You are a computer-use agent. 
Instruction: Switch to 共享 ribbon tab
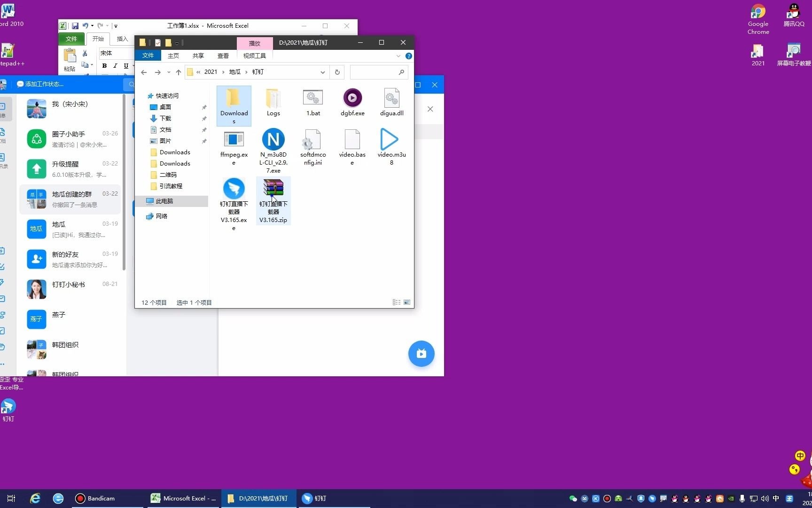(x=198, y=56)
